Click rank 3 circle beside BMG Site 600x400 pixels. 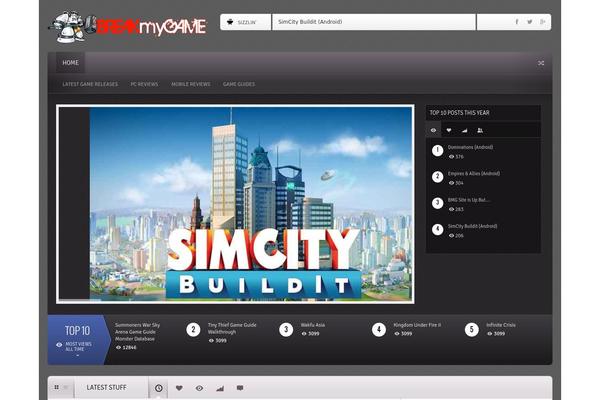point(437,203)
